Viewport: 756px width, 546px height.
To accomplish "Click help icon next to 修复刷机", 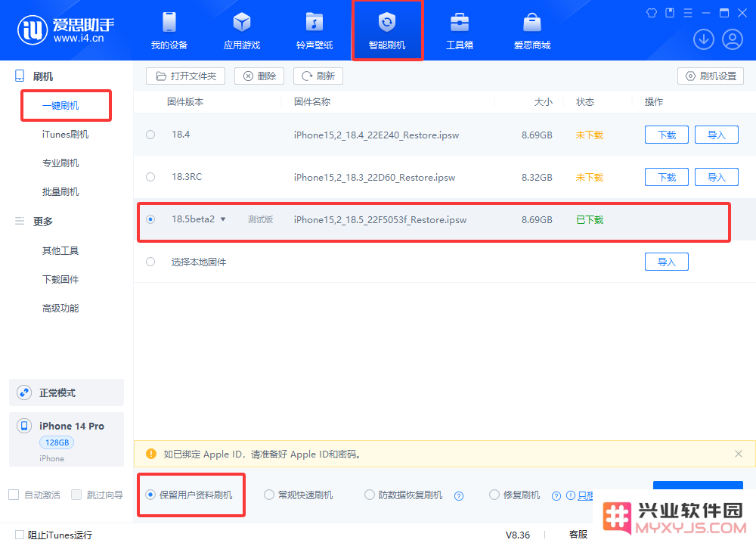I will pos(556,496).
